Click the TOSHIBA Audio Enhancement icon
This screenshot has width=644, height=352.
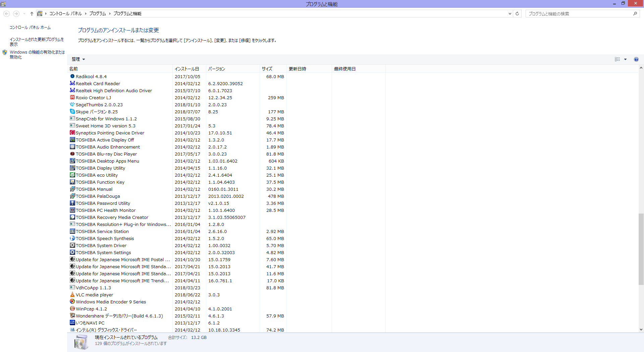pos(72,147)
